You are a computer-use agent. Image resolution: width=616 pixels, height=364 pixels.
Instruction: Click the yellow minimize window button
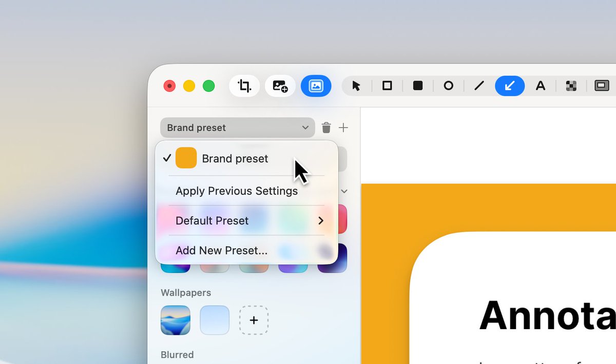click(189, 86)
